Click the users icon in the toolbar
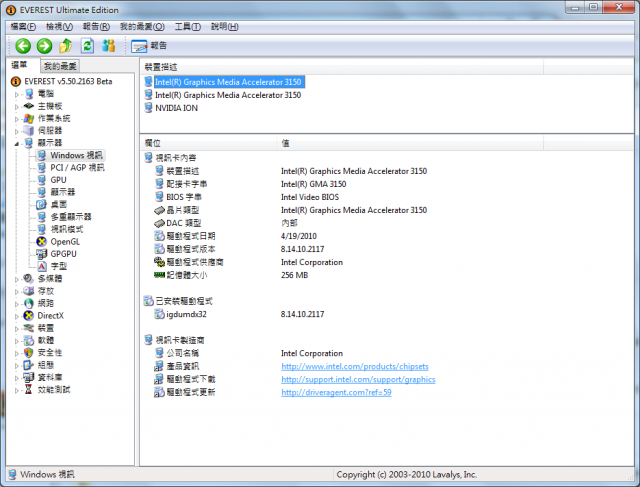Viewport: 640px width, 487px height. (x=108, y=46)
